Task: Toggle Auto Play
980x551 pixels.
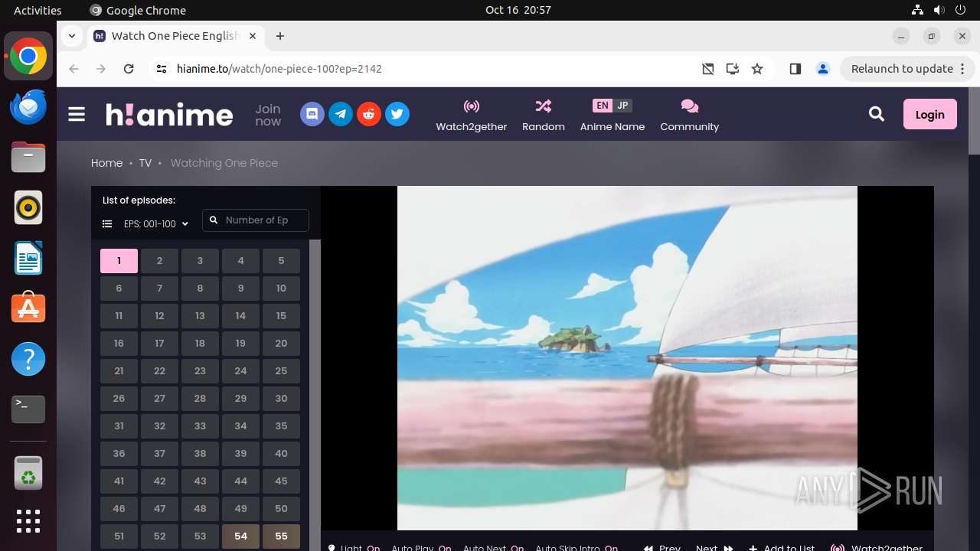Action: pyautogui.click(x=421, y=548)
